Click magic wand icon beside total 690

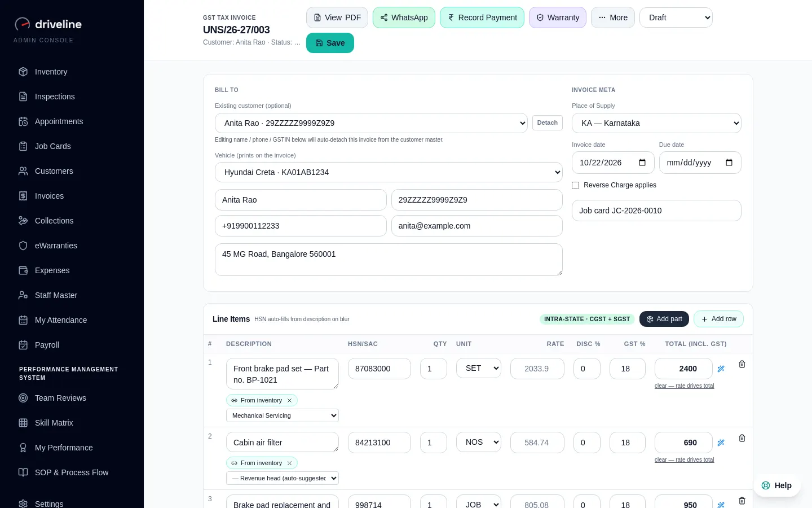pyautogui.click(x=721, y=443)
